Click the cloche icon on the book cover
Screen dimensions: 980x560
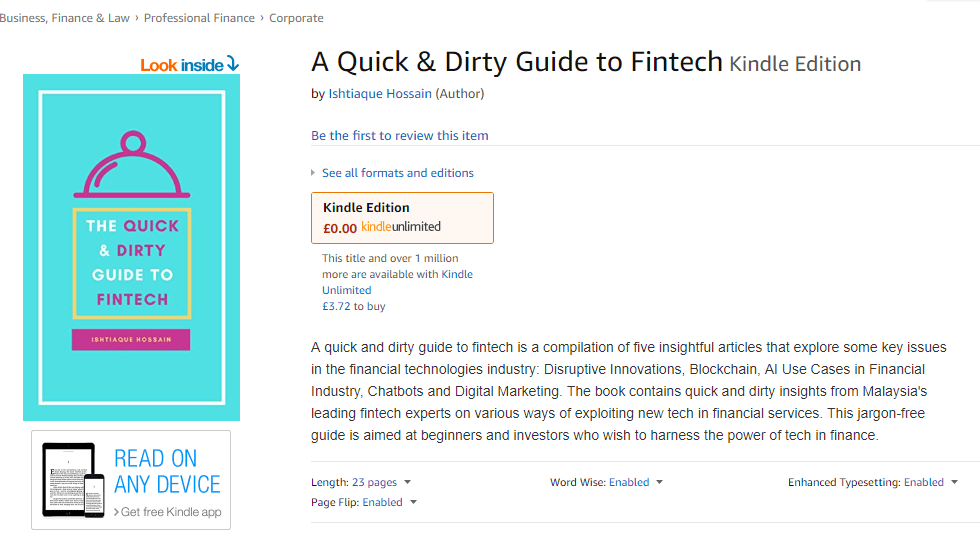tap(131, 168)
